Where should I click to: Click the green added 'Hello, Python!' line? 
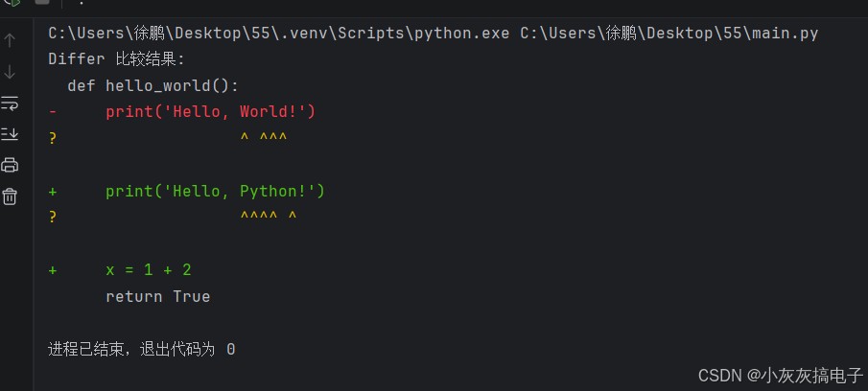click(216, 192)
